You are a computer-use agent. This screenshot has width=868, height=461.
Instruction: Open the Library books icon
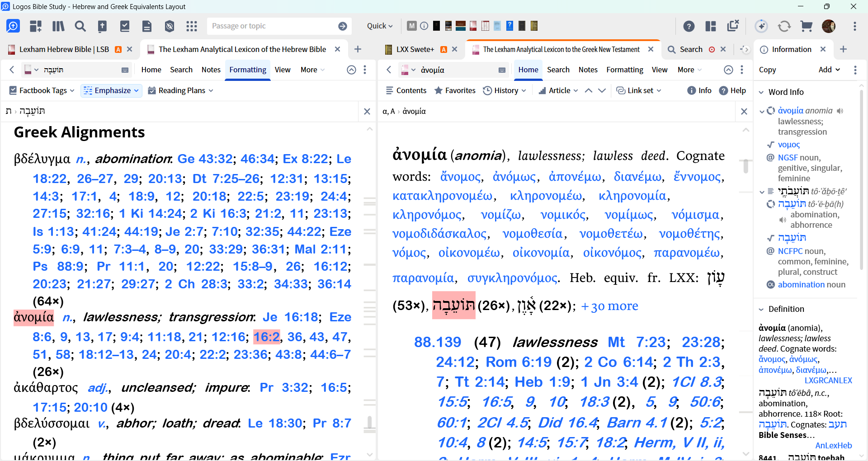58,26
